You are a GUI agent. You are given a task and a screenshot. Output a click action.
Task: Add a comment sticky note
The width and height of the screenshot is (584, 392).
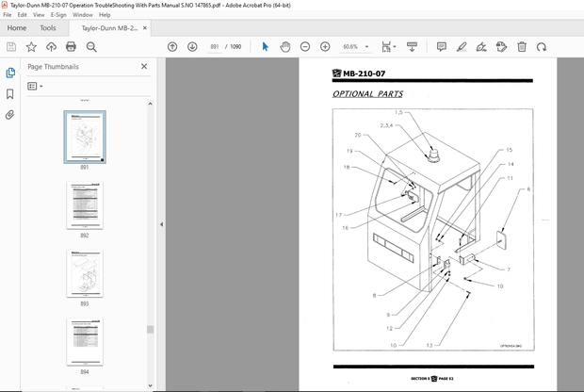click(442, 46)
